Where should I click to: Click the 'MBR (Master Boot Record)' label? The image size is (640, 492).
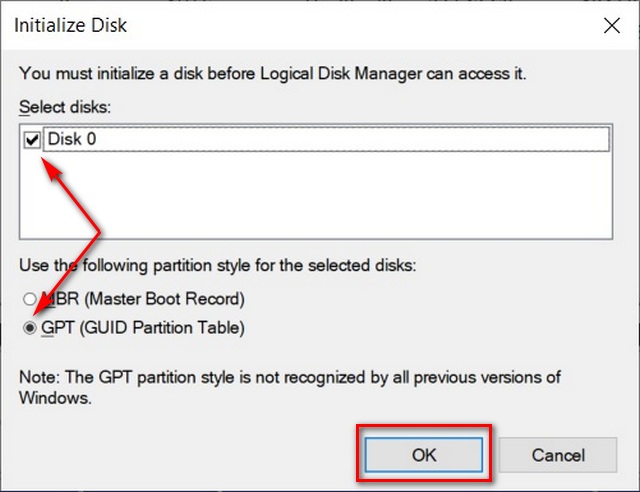[142, 298]
